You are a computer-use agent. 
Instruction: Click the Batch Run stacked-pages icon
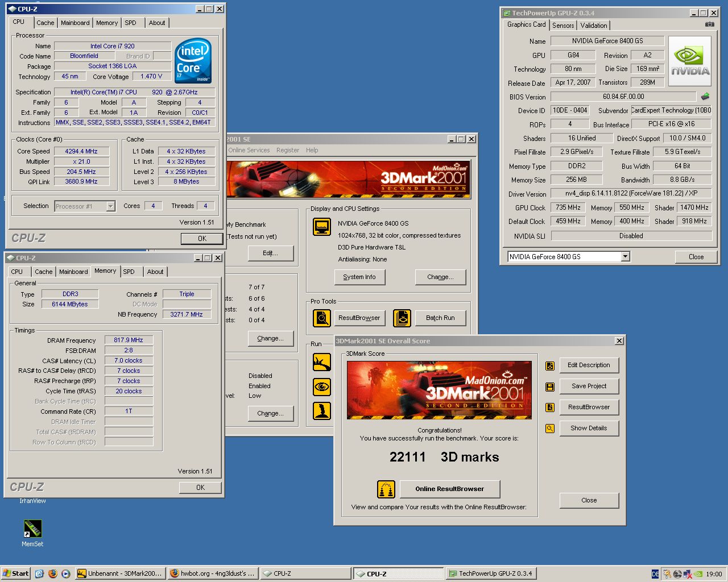[402, 318]
